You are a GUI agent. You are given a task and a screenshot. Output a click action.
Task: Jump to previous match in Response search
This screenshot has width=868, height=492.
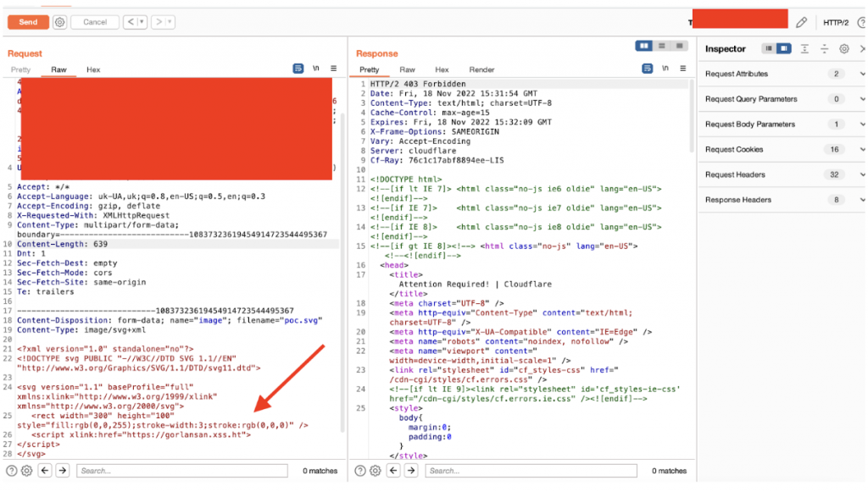(x=393, y=471)
